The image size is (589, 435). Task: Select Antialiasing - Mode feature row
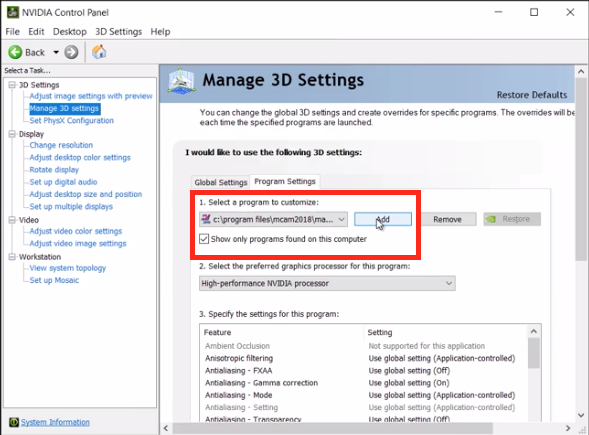coord(364,395)
